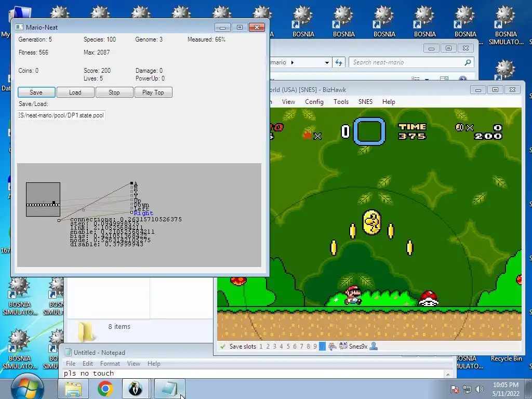Click the Load button in Mario-Neat

75,92
